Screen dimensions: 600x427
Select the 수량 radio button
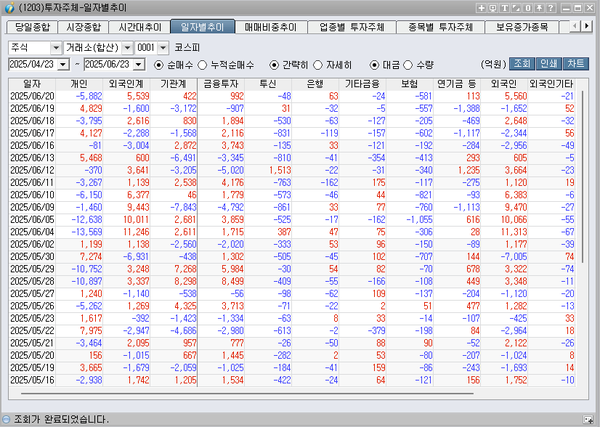click(408, 65)
